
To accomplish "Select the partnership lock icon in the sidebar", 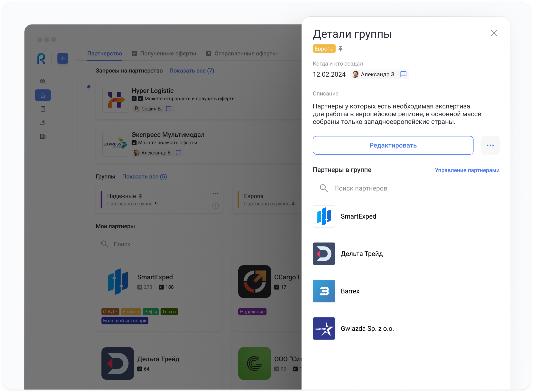I will (x=43, y=95).
